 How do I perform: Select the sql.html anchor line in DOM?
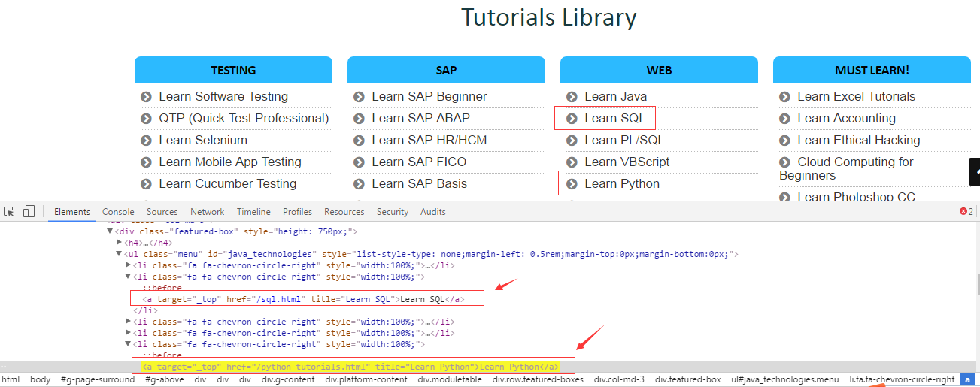pyautogui.click(x=303, y=299)
